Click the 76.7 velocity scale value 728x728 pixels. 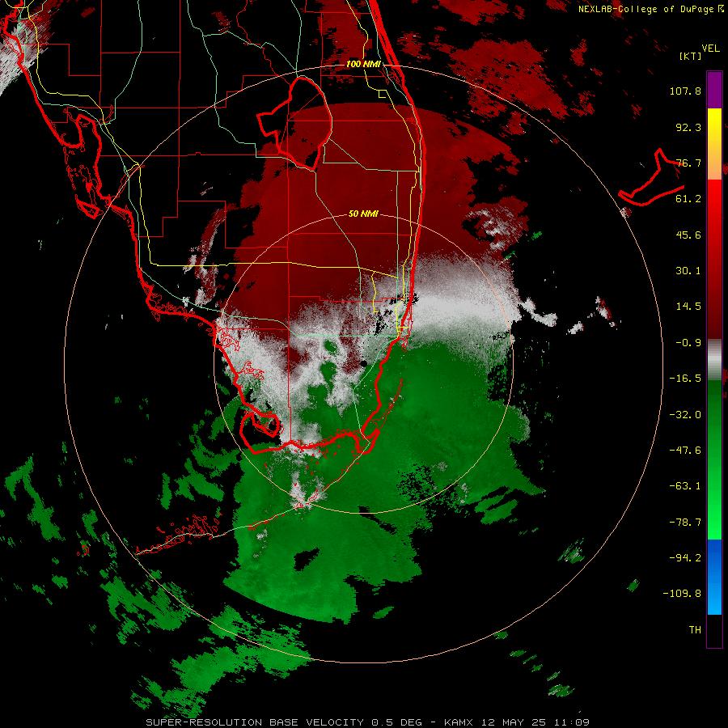[x=688, y=163]
